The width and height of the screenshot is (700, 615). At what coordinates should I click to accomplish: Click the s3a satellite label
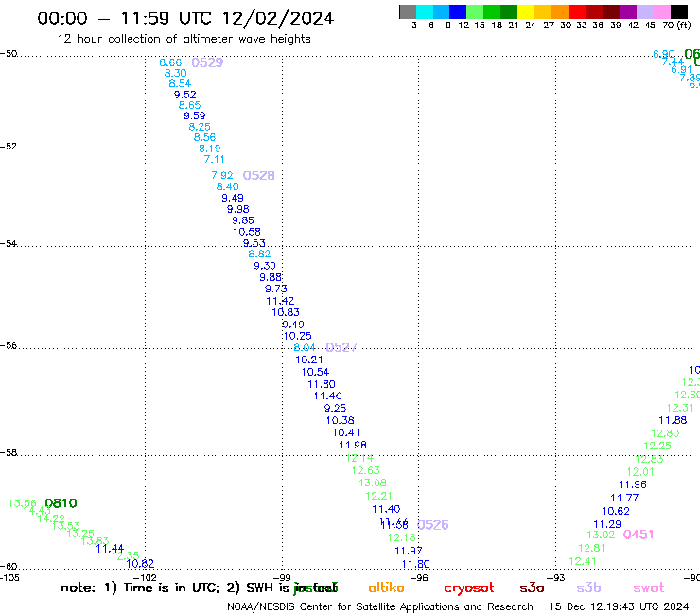point(532,588)
